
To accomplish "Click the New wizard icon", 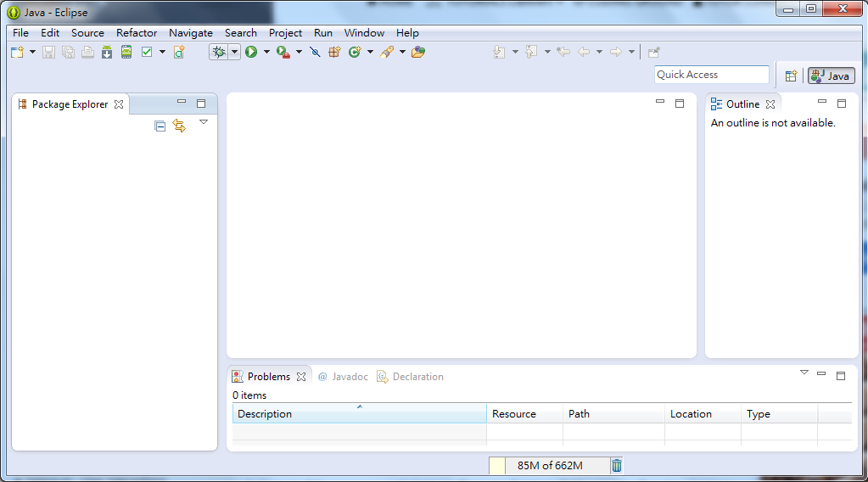I will coord(18,52).
